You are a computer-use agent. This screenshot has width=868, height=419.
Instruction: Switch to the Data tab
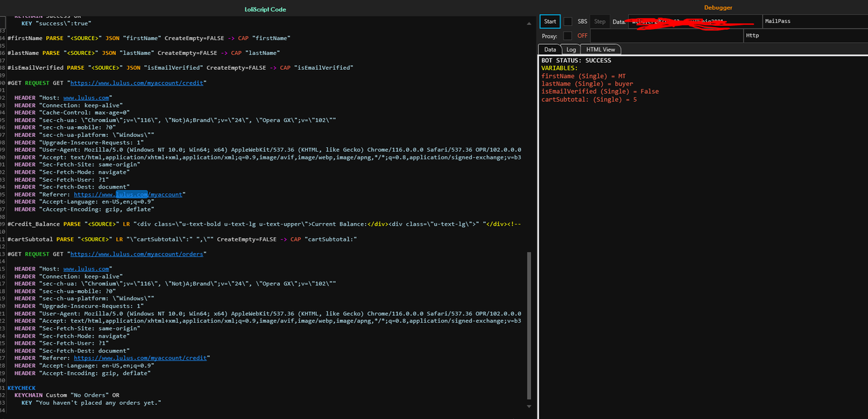(x=550, y=49)
